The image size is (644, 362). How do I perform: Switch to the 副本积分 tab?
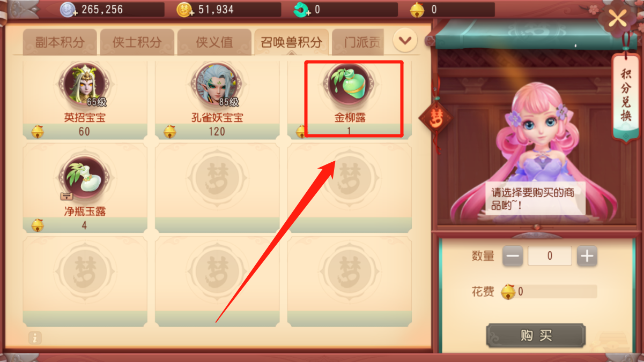(60, 42)
